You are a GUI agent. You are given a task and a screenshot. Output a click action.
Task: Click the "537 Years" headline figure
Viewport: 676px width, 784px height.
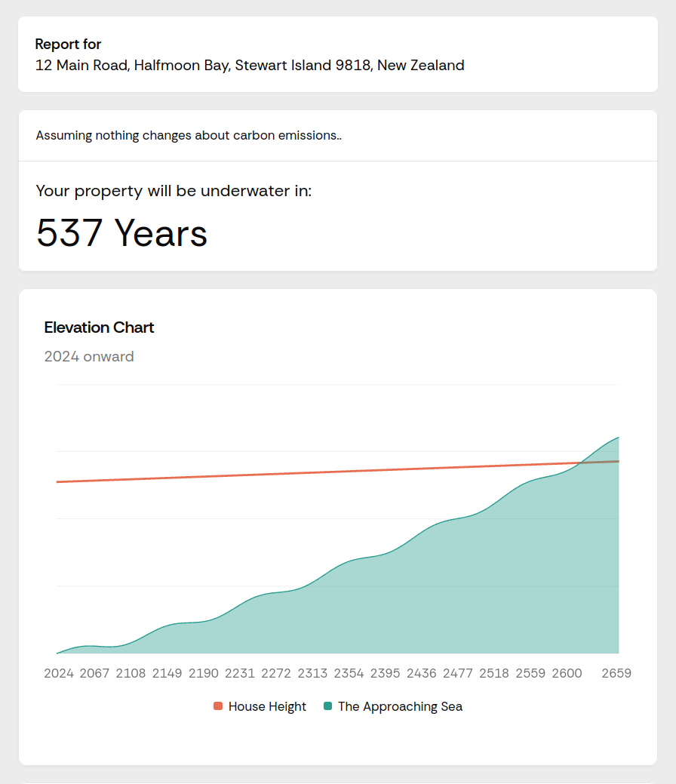coord(121,232)
